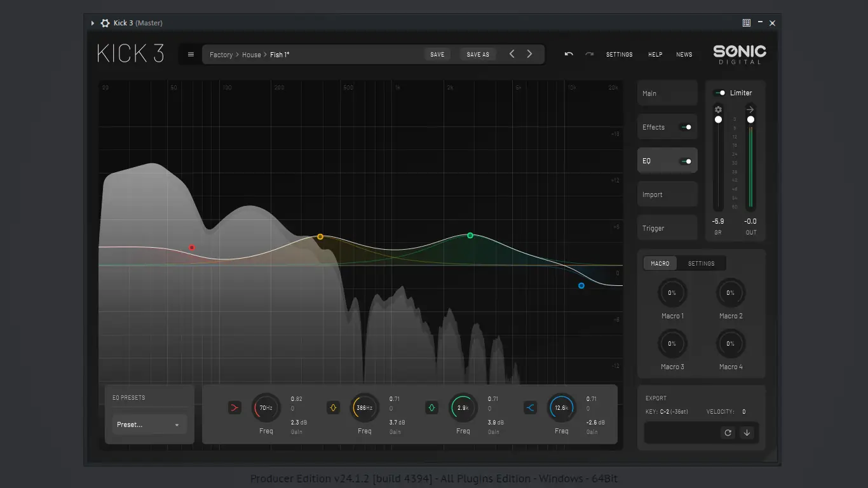This screenshot has height=488, width=868.
Task: Click the House breadcrumb in preset path
Action: click(x=252, y=55)
